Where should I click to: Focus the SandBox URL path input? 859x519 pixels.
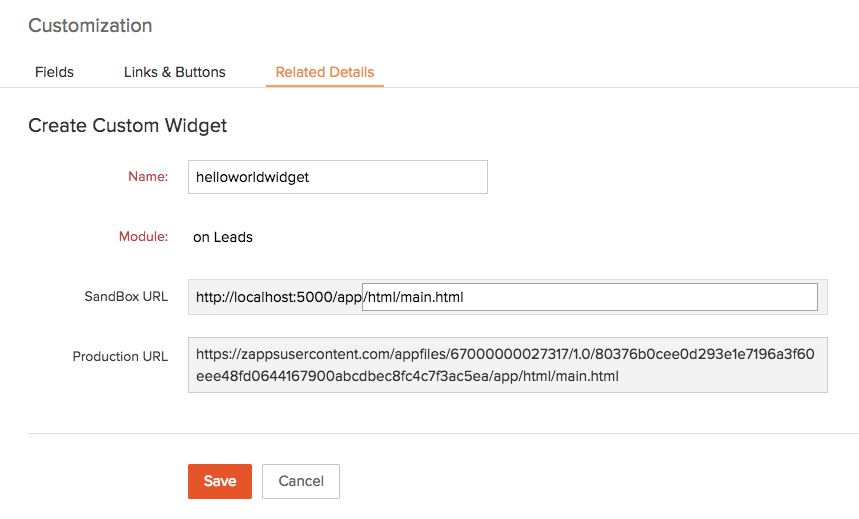point(589,297)
